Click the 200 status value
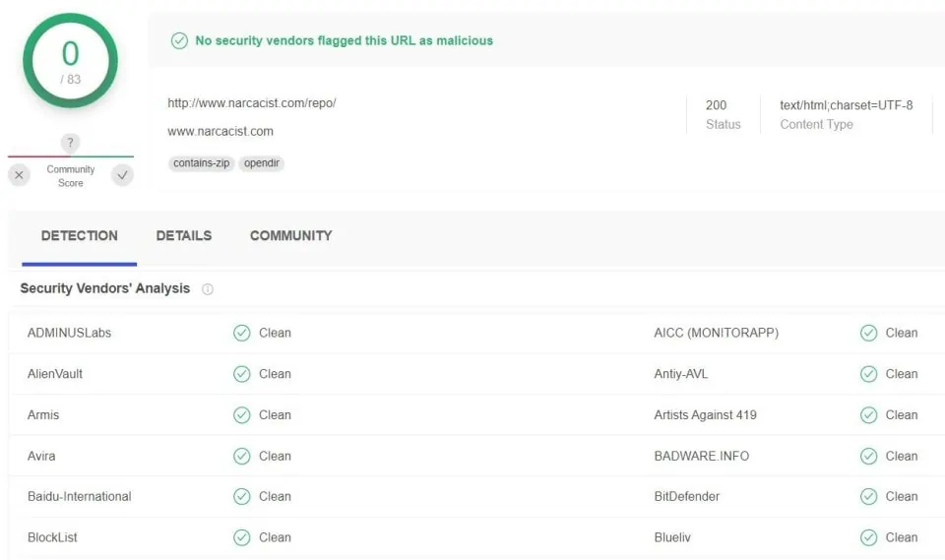This screenshot has width=945, height=560. pos(716,105)
